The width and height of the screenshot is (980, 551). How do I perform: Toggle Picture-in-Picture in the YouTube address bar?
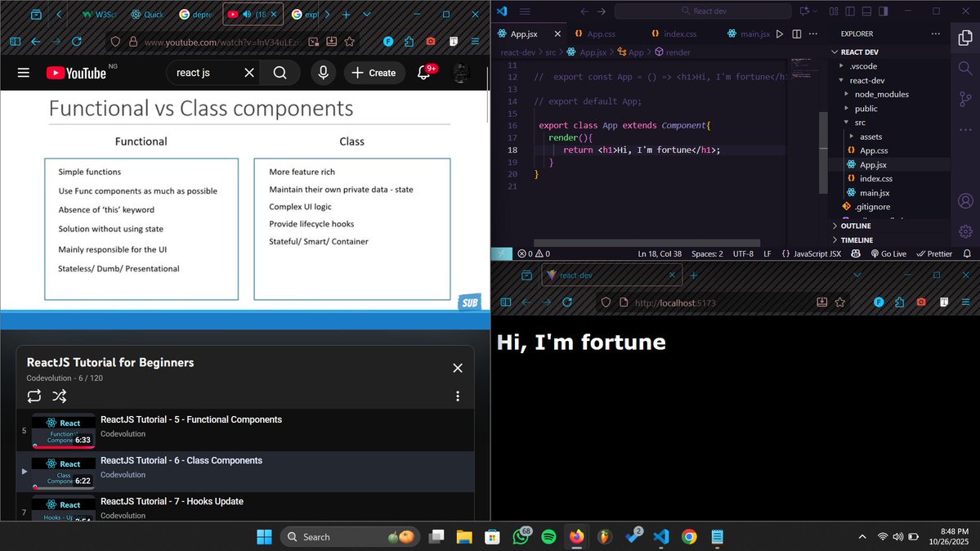[314, 41]
